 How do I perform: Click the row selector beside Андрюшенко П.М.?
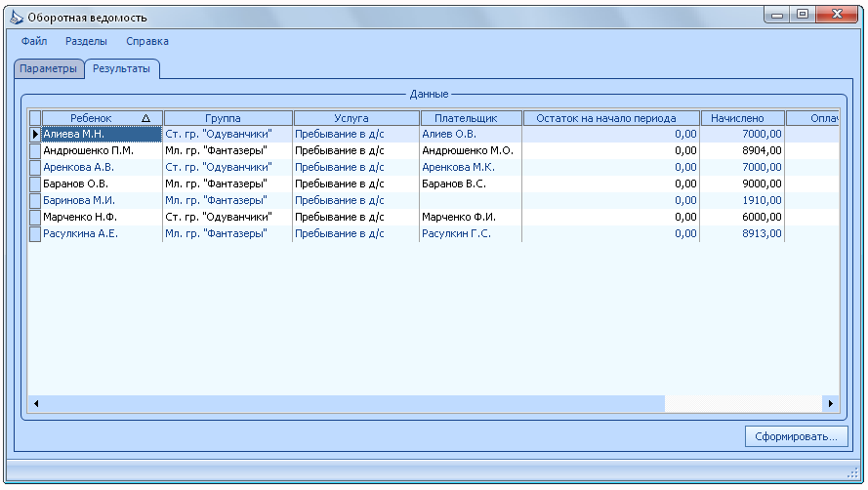(x=35, y=150)
